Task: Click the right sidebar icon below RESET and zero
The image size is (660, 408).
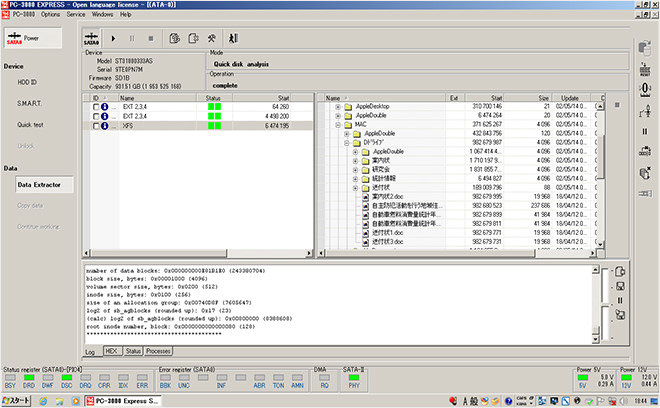Action: tap(645, 111)
